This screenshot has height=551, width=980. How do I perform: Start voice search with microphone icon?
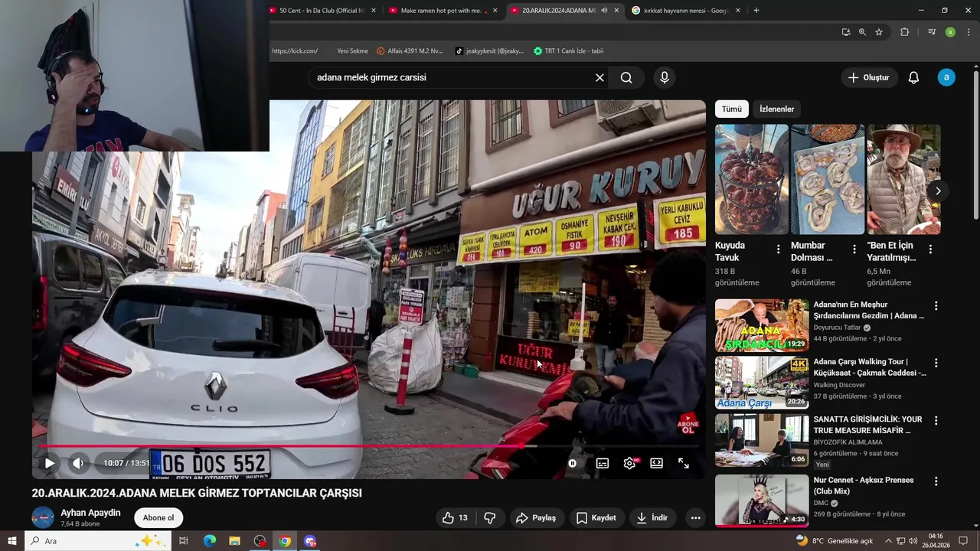[664, 77]
